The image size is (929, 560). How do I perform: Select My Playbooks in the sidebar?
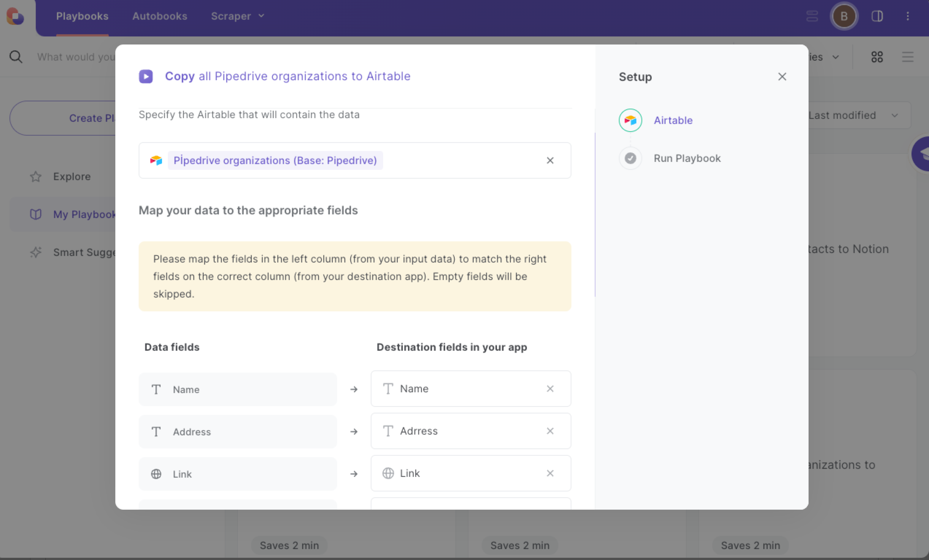(63, 214)
